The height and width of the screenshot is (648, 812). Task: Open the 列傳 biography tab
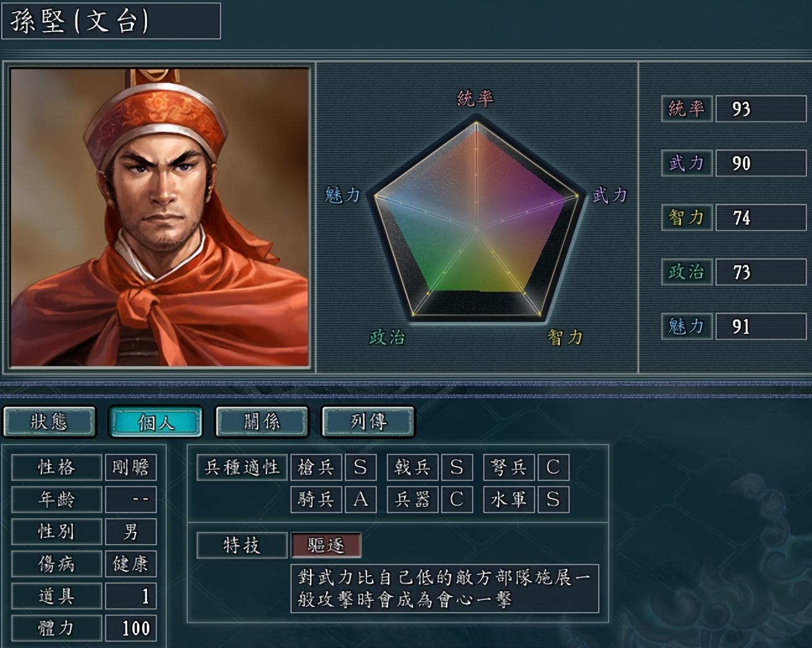pos(368,422)
